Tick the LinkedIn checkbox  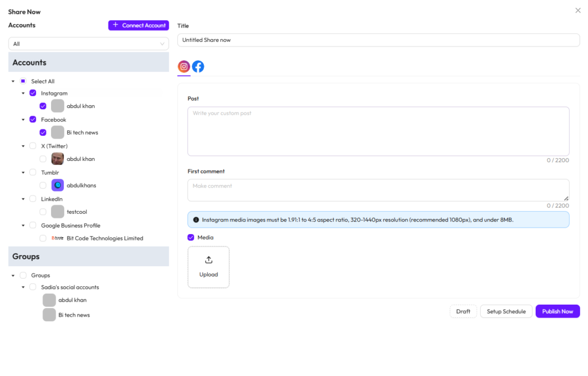[x=33, y=199]
